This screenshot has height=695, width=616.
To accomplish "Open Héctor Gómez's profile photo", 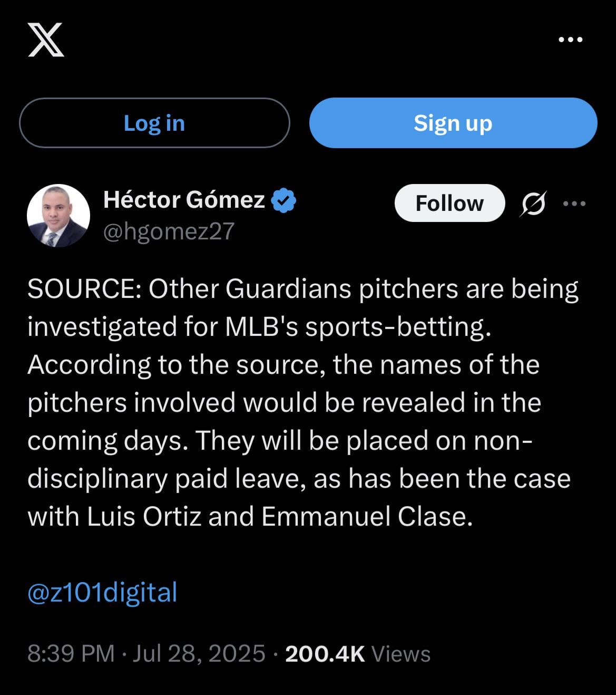I will pyautogui.click(x=58, y=215).
